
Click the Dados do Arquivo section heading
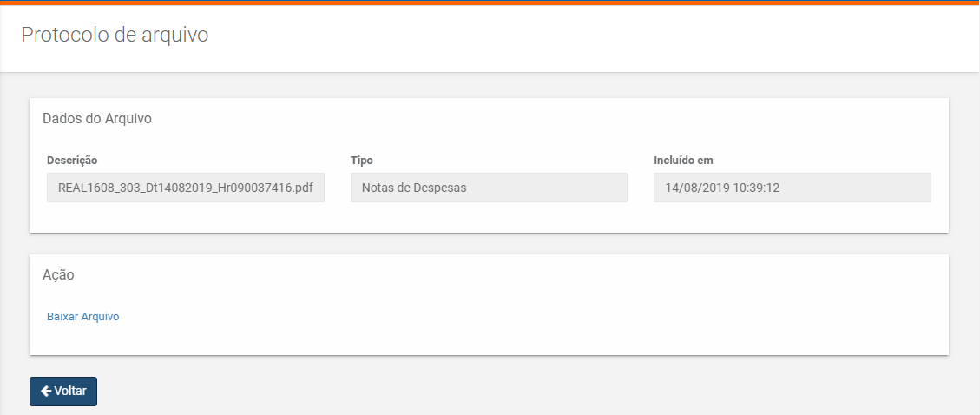tap(97, 119)
